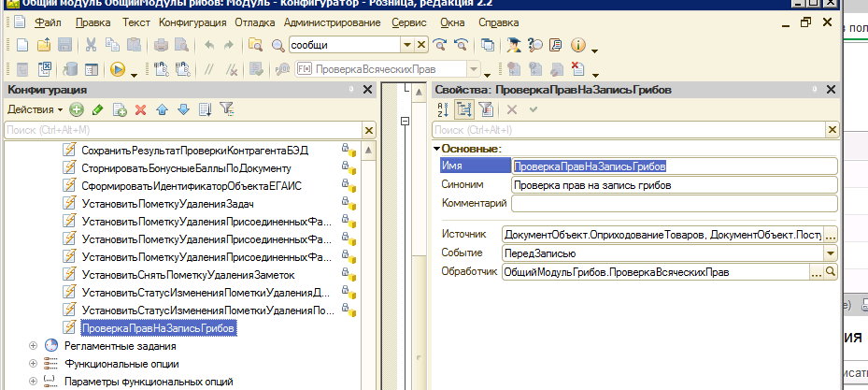The width and height of the screenshot is (868, 390).
Task: Open the Событие ПередЗаписью dropdown
Action: pos(831,253)
